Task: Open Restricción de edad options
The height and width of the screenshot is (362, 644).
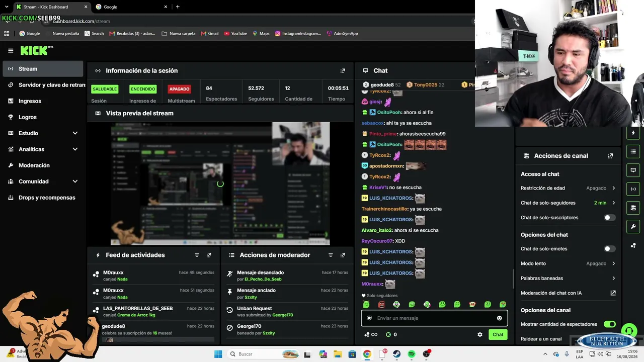Action: (568, 188)
